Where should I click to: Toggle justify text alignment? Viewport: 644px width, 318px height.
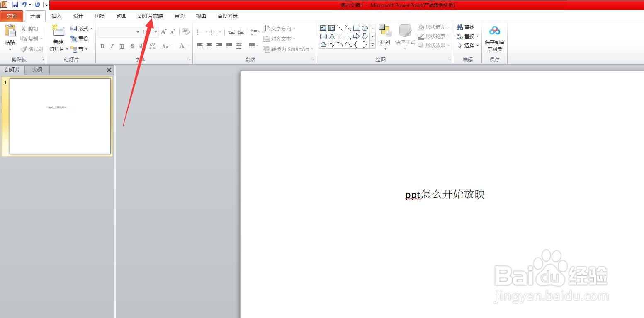(x=229, y=46)
